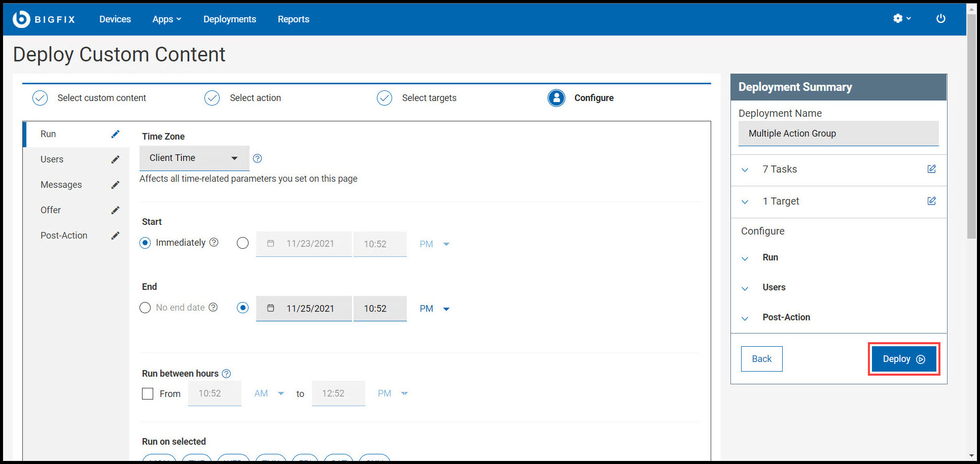This screenshot has width=980, height=464.
Task: Open the calendar icon in the Start date field
Action: point(271,244)
